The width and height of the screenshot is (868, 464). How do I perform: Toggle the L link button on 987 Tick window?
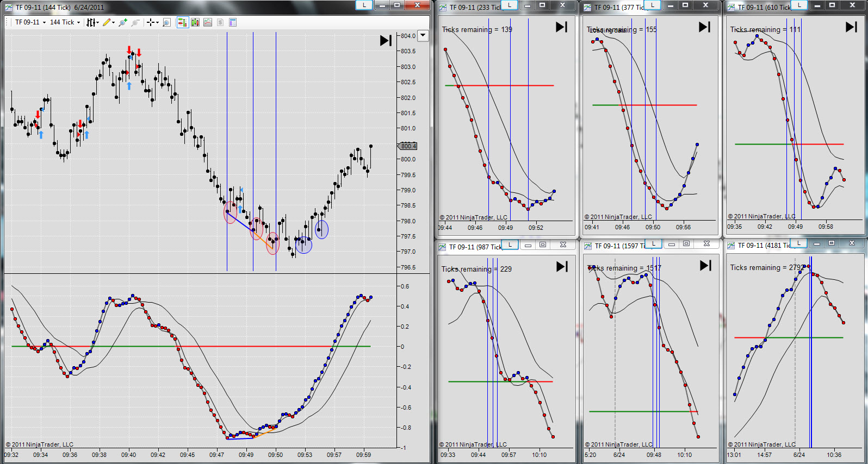[510, 244]
